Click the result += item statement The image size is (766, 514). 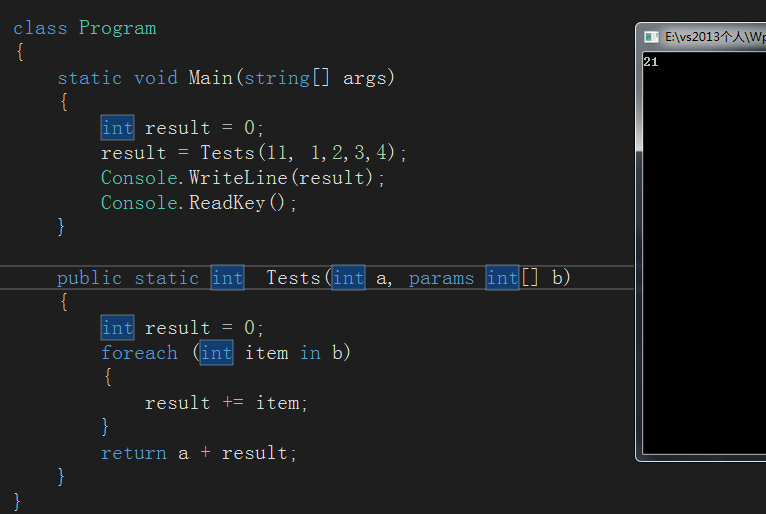(x=226, y=403)
